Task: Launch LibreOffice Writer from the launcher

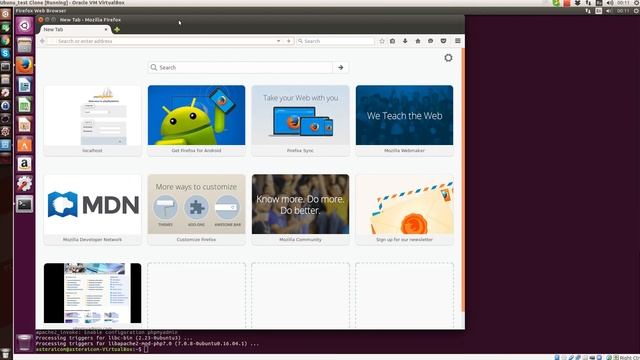Action: [24, 85]
